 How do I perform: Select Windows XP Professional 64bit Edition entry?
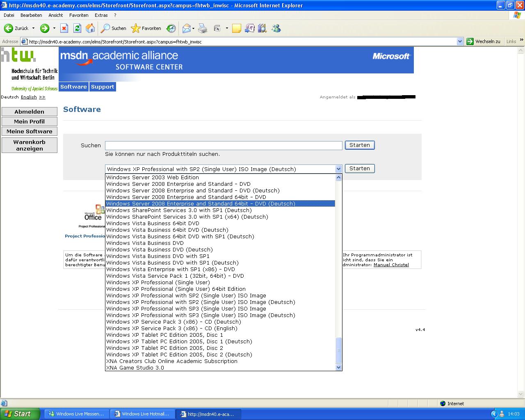click(x=220, y=289)
